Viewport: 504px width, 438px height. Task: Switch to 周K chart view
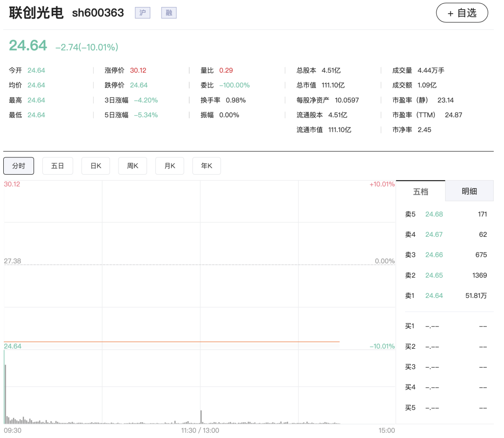(x=133, y=166)
